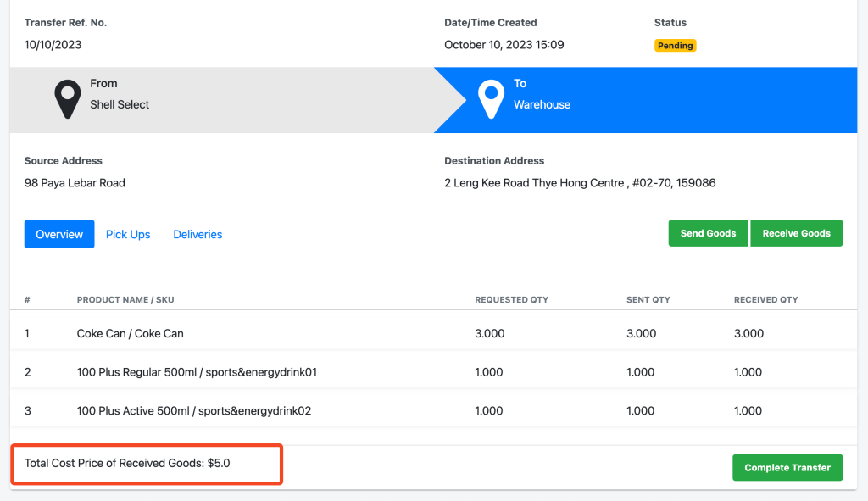Viewport: 868px width, 501px height.
Task: Click the Warehouse destination label
Action: pyautogui.click(x=542, y=105)
